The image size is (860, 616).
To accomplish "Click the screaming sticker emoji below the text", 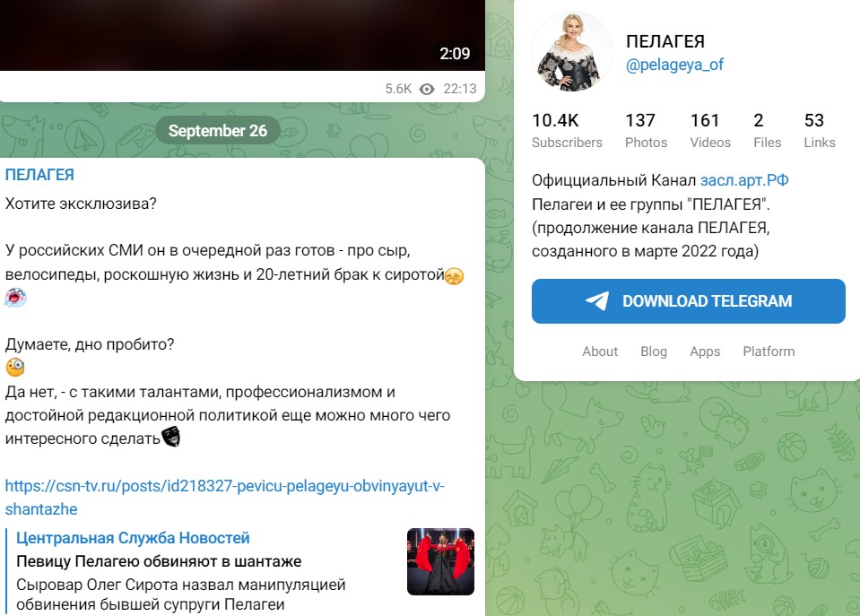I will [15, 298].
